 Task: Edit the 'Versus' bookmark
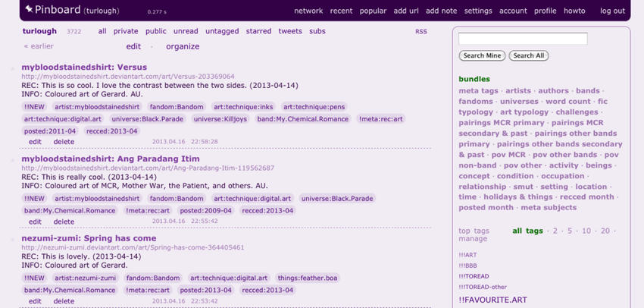pyautogui.click(x=35, y=142)
